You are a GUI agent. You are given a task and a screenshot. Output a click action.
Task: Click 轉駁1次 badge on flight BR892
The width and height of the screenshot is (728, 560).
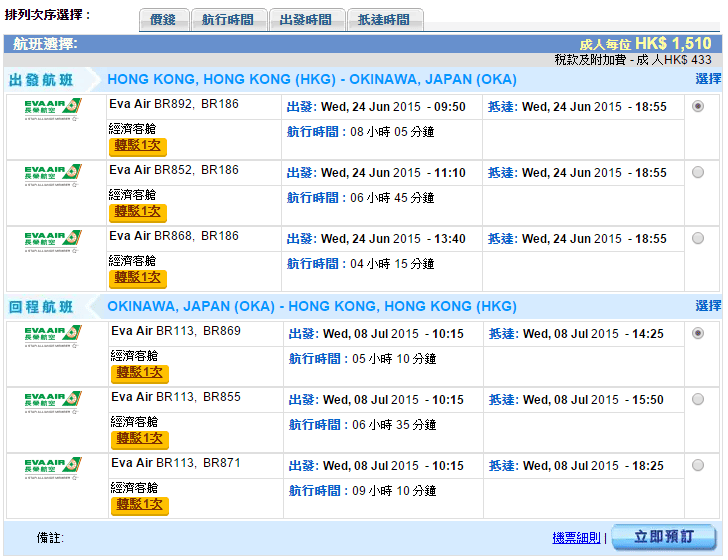(138, 146)
